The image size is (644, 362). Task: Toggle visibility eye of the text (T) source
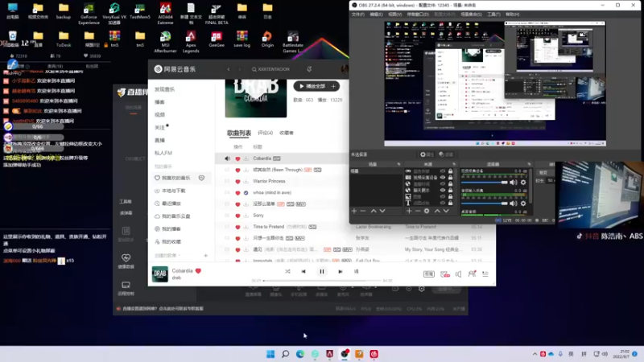pyautogui.click(x=442, y=203)
